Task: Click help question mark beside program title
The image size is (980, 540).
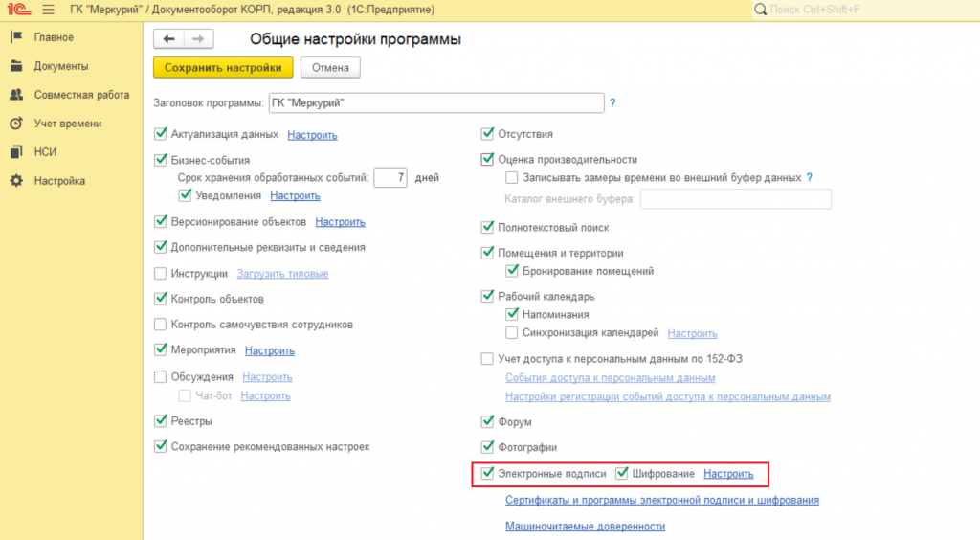Action: [x=612, y=102]
